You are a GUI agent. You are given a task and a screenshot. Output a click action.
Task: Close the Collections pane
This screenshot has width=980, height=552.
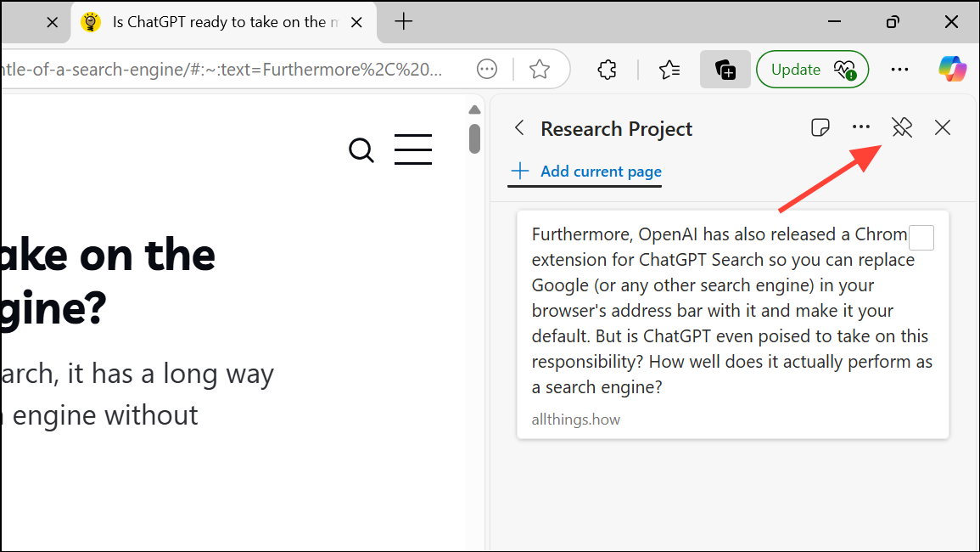tap(943, 127)
